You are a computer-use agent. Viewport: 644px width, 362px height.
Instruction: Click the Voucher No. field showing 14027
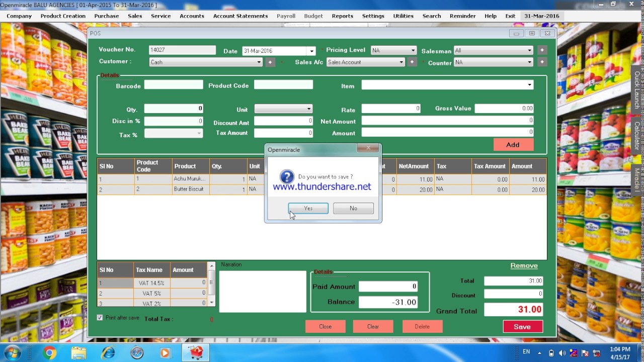point(183,50)
